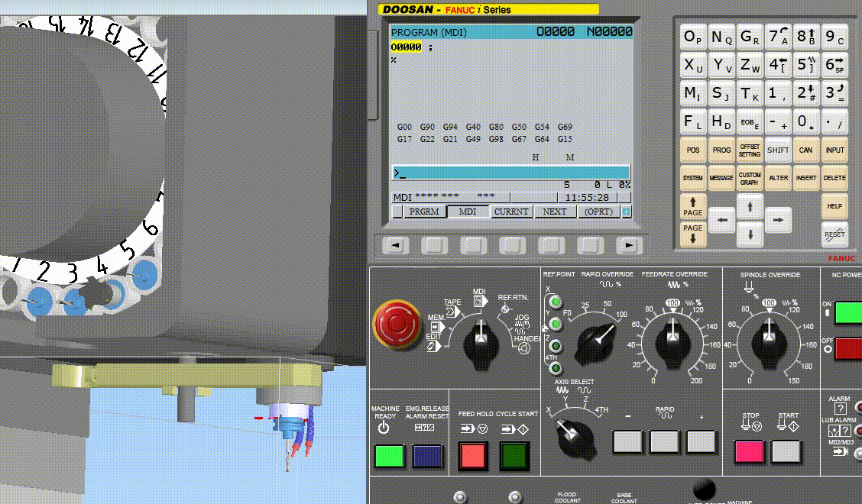
Task: Click the up cursor arrow key
Action: (x=750, y=208)
